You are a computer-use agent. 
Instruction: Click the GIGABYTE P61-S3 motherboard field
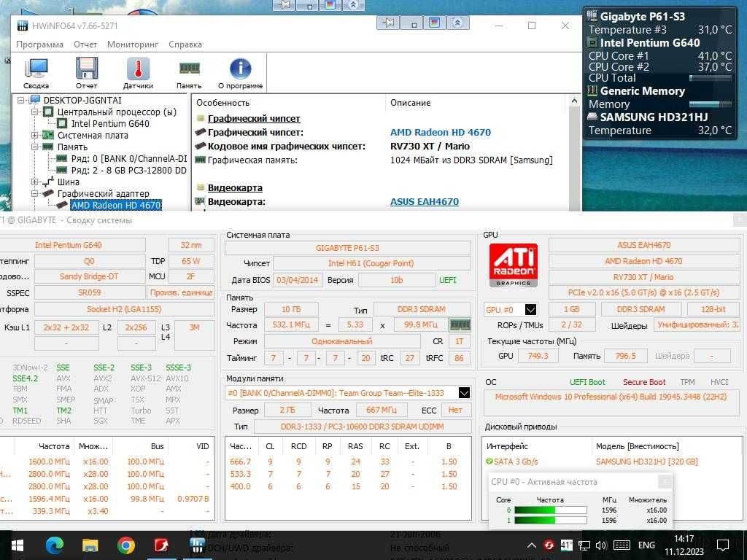coord(347,248)
